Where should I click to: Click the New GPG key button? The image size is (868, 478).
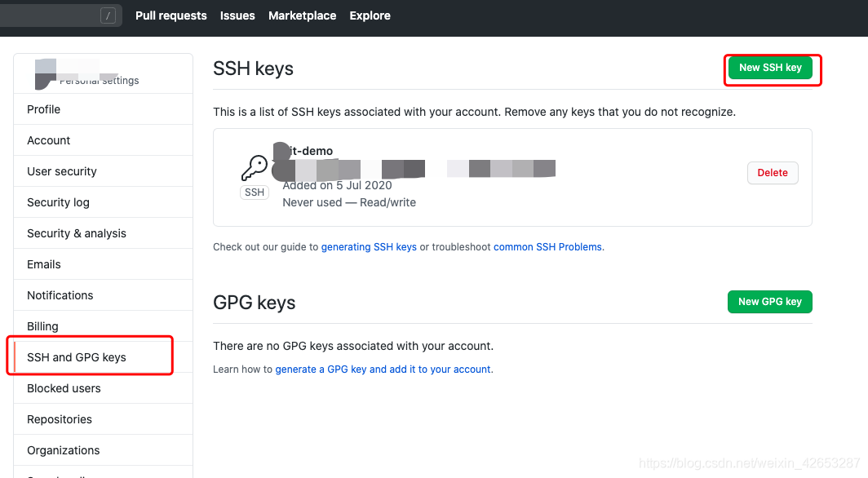[x=770, y=302]
